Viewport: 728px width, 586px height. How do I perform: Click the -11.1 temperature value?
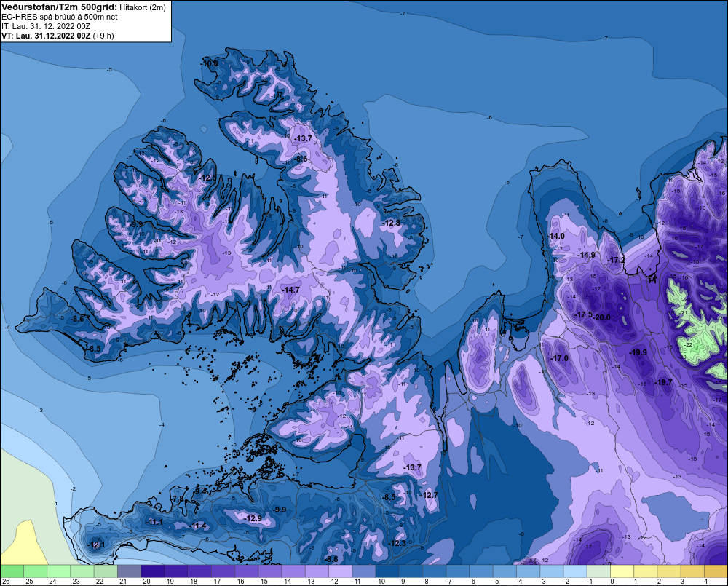pos(154,522)
